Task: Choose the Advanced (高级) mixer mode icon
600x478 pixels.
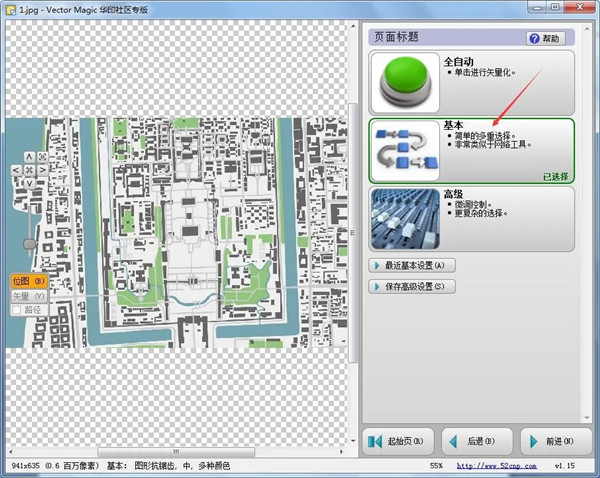Action: (402, 217)
